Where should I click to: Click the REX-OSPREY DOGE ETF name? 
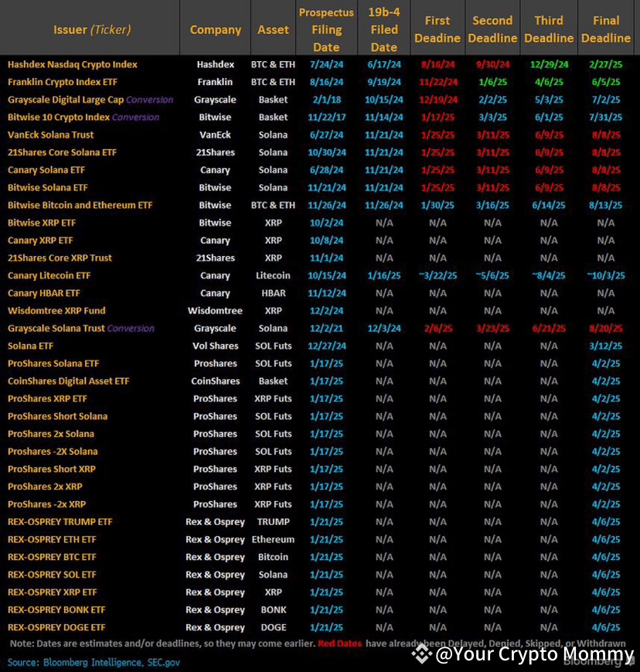56,627
